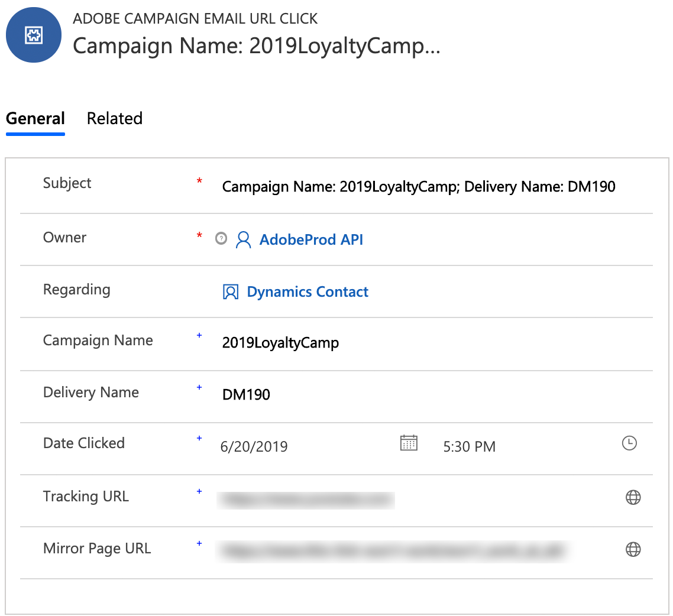Click the owner status help icon
The height and width of the screenshot is (616, 673).
[x=221, y=238]
